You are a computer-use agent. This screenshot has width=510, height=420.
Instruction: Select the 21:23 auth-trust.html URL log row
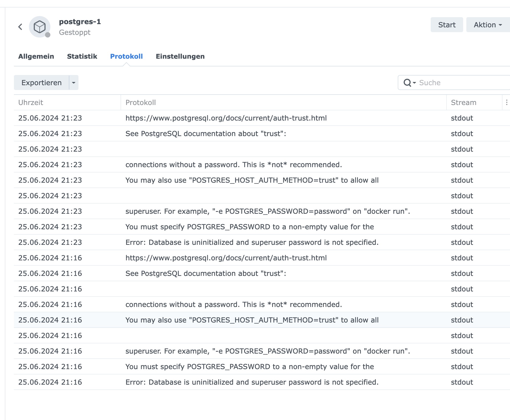262,118
